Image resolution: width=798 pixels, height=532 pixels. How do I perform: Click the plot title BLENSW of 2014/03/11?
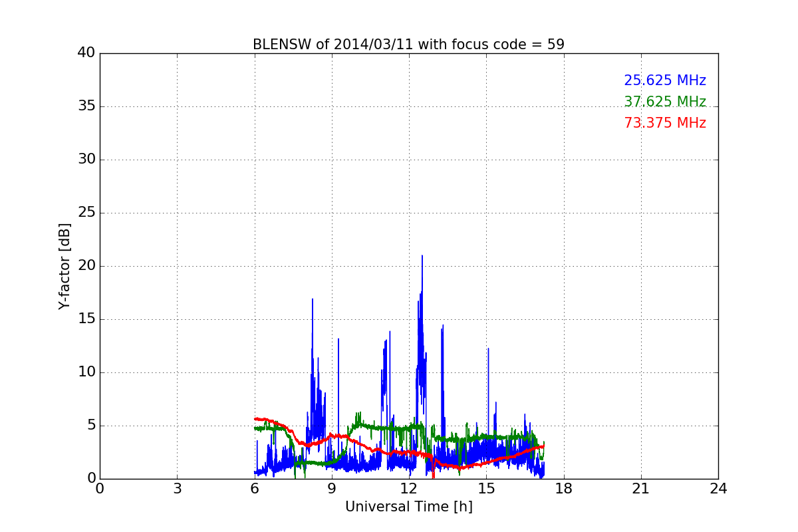[x=408, y=45]
